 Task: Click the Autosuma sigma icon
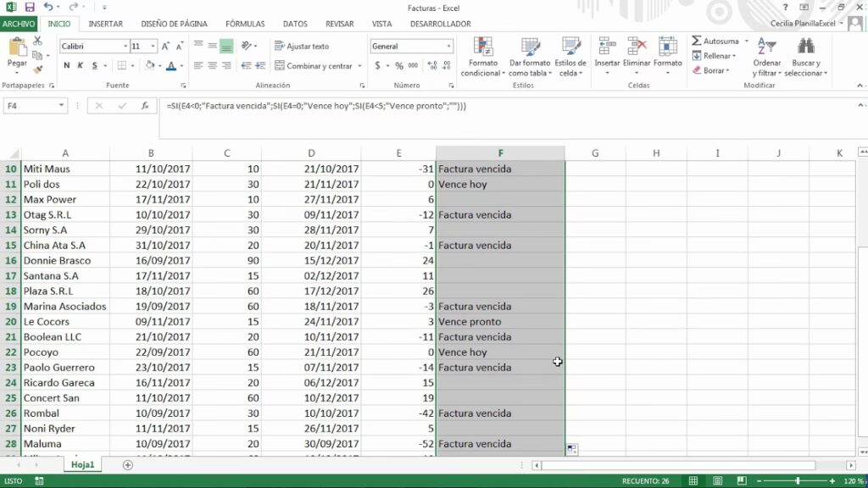[696, 41]
